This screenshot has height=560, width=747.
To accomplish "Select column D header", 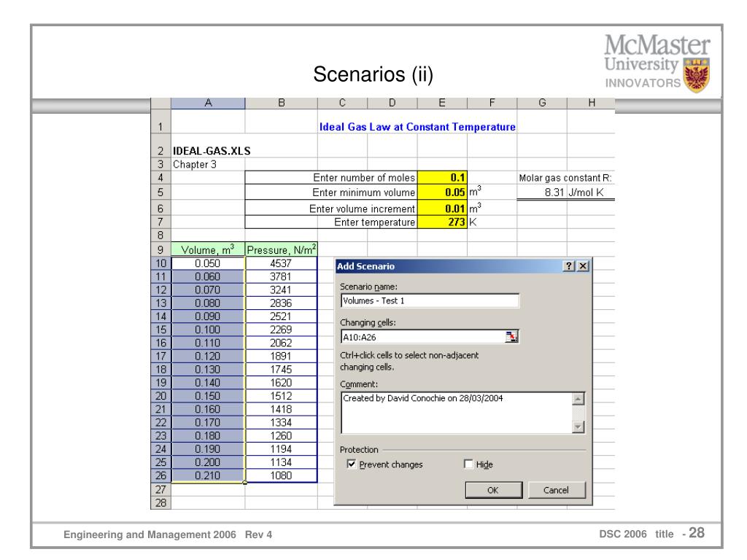I will point(392,103).
